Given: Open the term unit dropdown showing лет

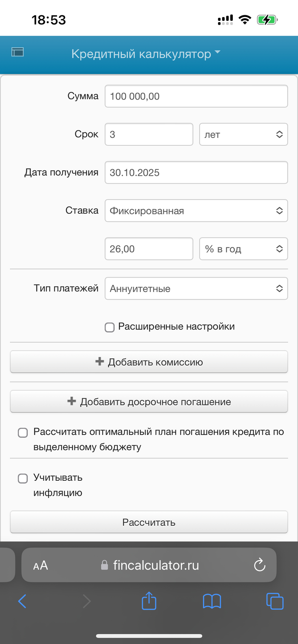Looking at the screenshot, I should click(x=244, y=134).
